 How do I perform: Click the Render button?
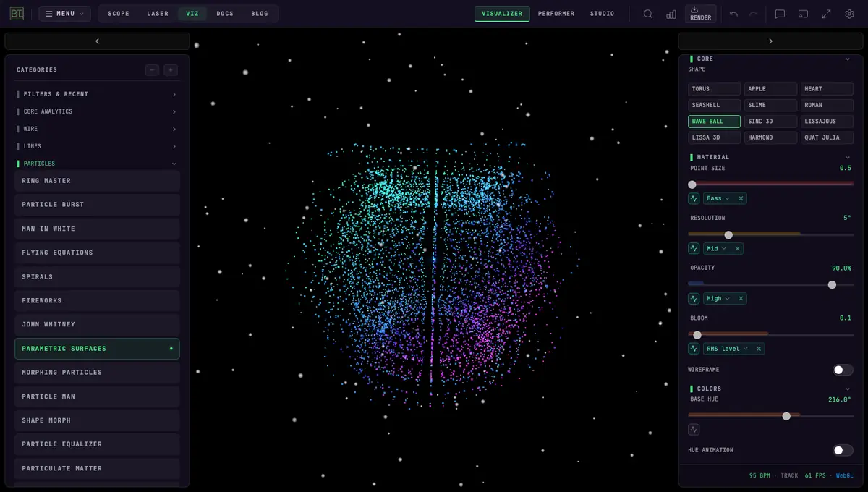point(700,14)
